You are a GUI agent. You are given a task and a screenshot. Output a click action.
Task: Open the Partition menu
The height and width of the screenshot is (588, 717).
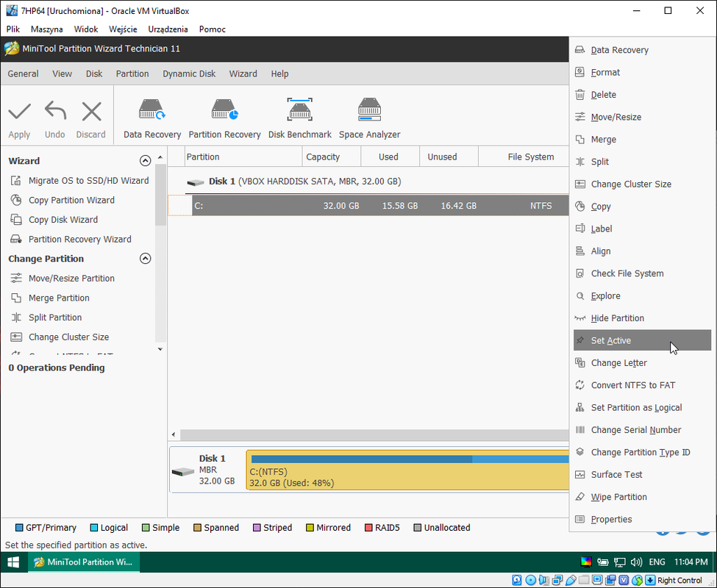[x=132, y=73]
